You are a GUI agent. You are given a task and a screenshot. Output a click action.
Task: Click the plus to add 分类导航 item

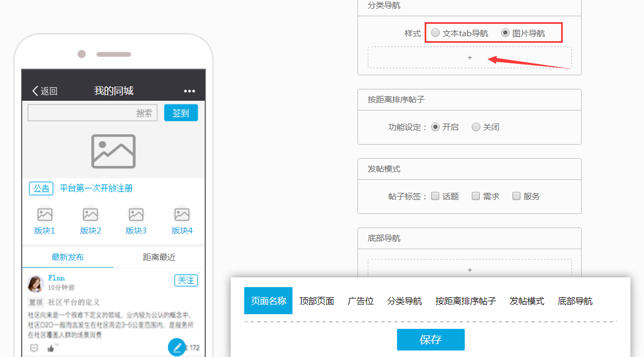[x=470, y=57]
